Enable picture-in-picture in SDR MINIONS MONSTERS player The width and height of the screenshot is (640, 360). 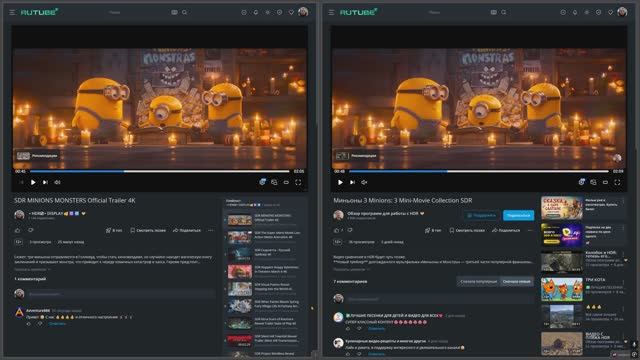[x=274, y=182]
